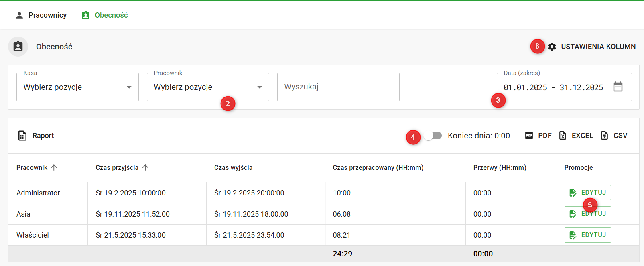Switch to the Obecność tab
This screenshot has width=644, height=266.
coord(104,15)
